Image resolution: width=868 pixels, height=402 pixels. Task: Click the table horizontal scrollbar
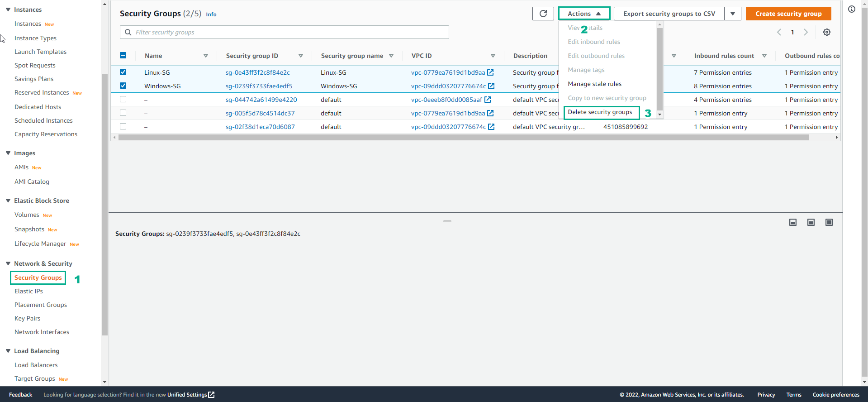pyautogui.click(x=463, y=137)
